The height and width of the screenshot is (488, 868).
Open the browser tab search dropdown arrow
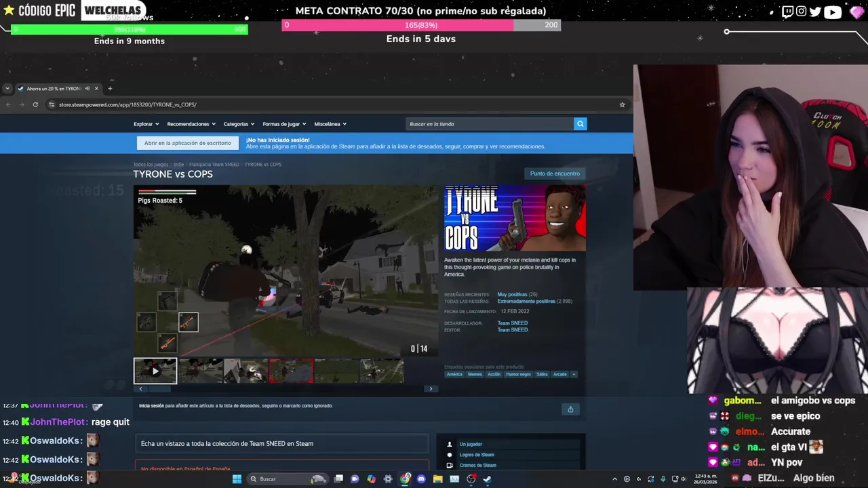[7, 88]
